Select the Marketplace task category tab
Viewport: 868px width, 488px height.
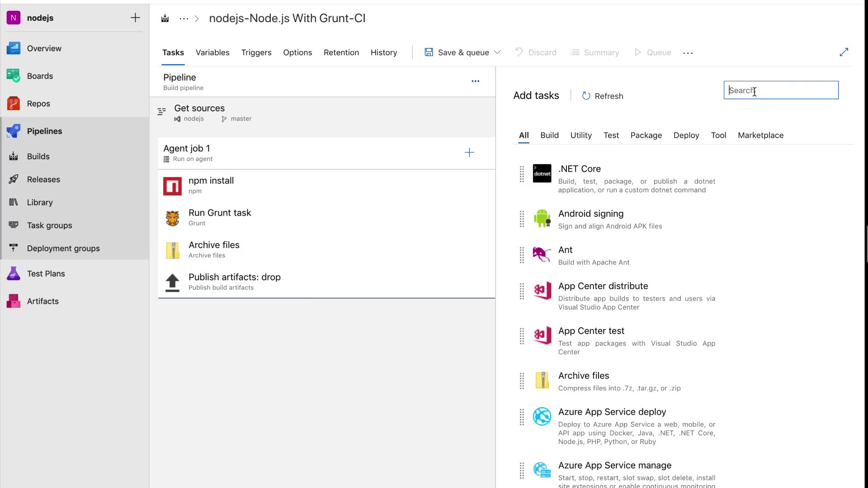pos(760,135)
